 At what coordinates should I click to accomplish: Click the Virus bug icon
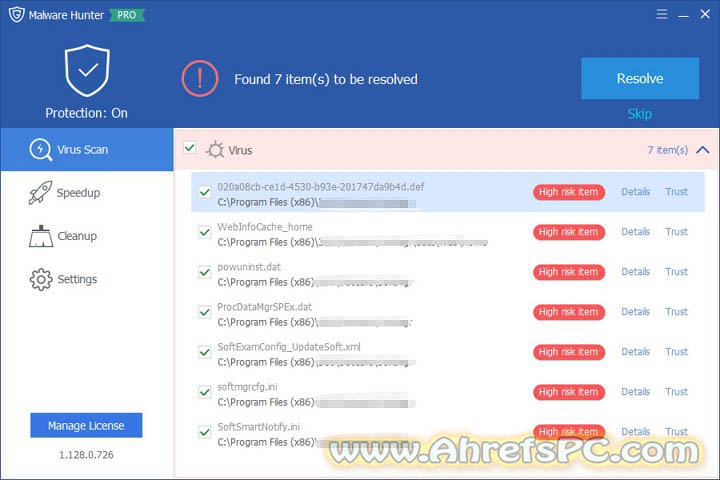215,150
